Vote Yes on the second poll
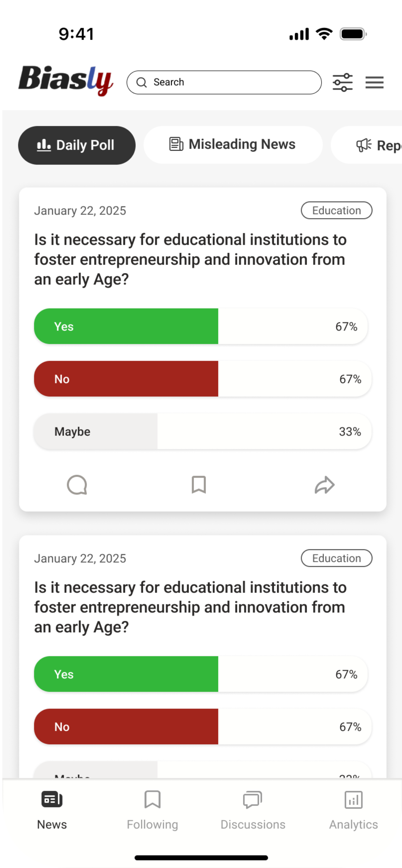Viewport: 402px width, 868px height. (x=201, y=674)
